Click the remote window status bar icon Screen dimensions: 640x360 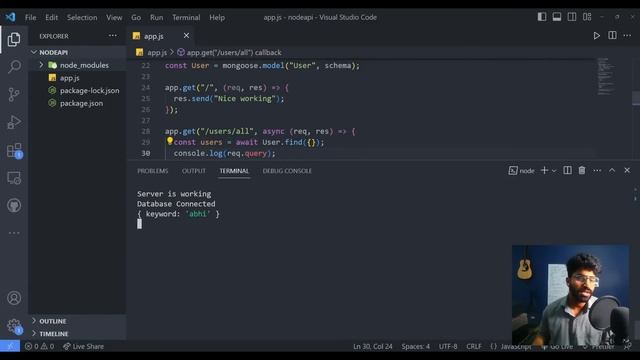(10, 346)
